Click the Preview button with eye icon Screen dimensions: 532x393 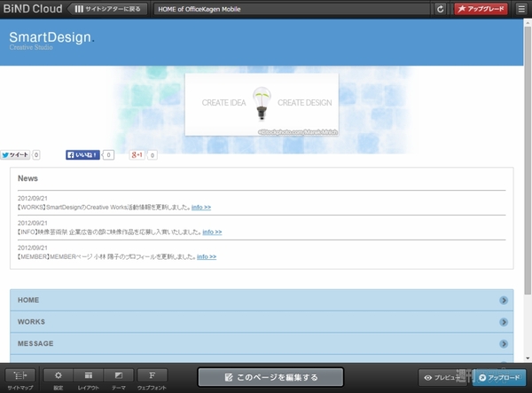(444, 377)
